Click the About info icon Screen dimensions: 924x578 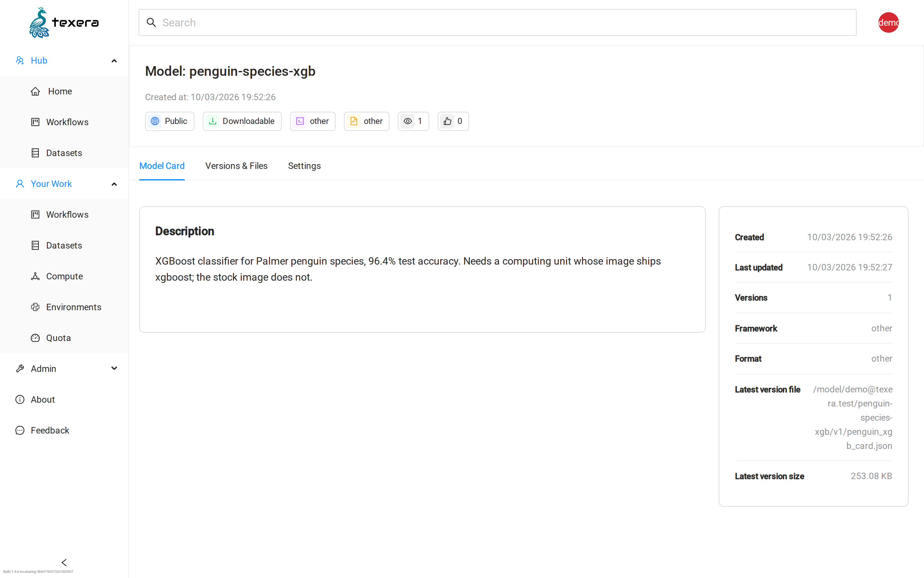(20, 399)
